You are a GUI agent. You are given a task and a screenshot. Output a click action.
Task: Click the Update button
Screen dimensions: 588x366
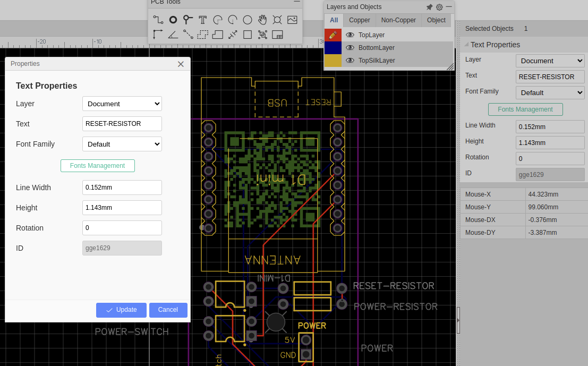coord(121,310)
